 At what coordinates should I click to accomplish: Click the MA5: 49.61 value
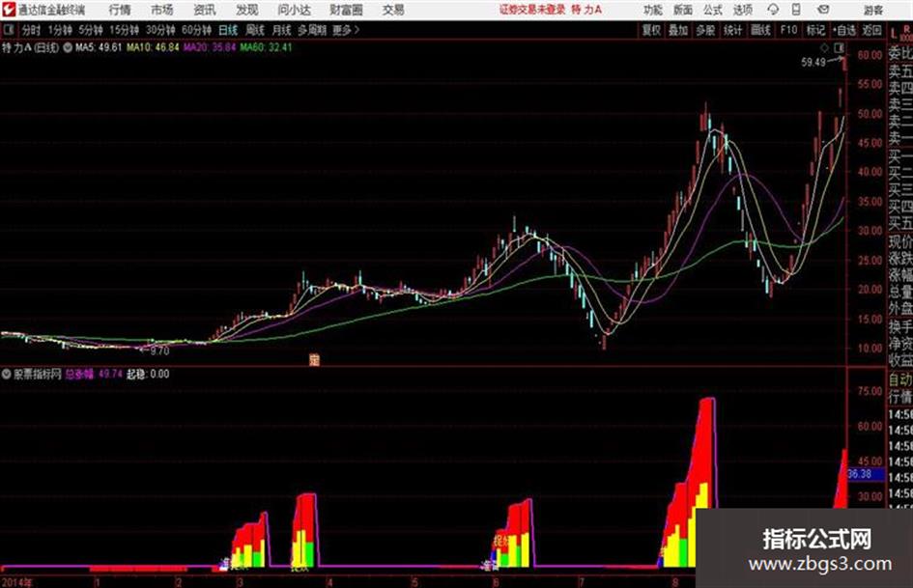tap(99, 47)
